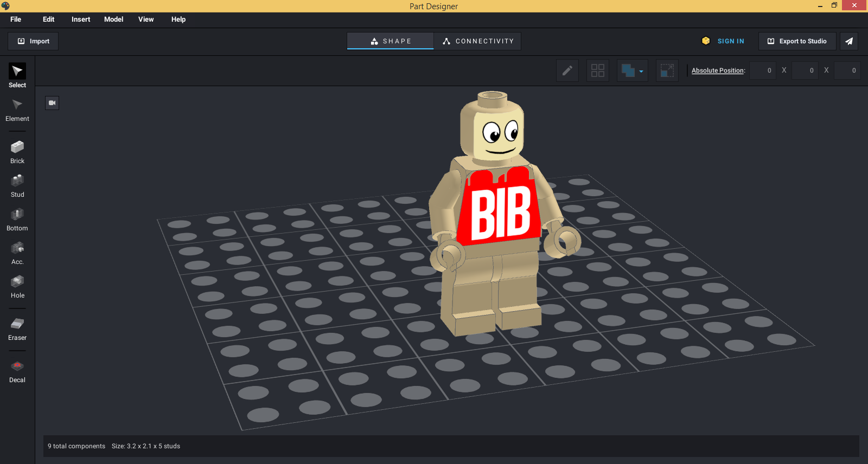Choose the Bottom tool
This screenshot has height=464, width=868.
tap(17, 220)
